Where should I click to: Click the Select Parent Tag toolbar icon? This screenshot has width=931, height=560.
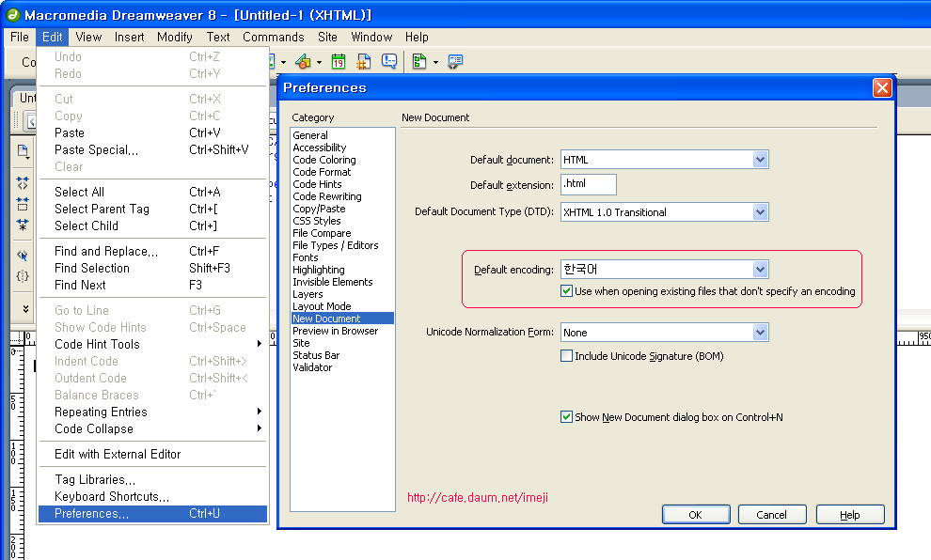23,255
